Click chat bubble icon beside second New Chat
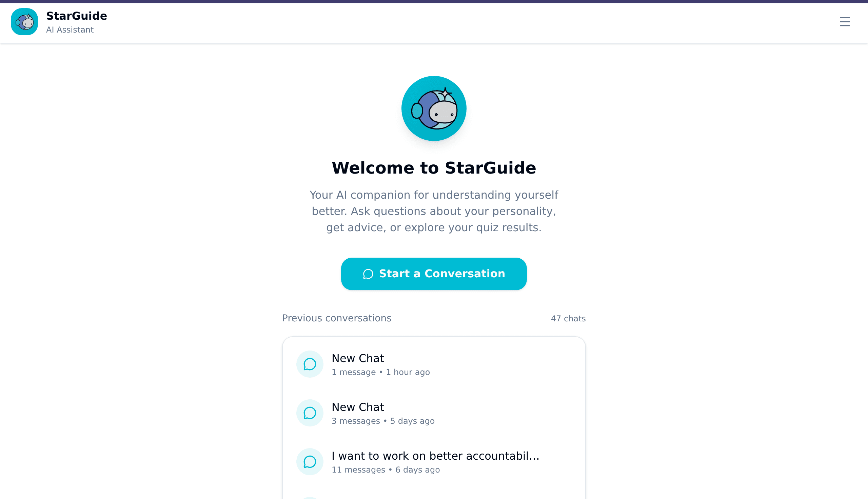 310,413
